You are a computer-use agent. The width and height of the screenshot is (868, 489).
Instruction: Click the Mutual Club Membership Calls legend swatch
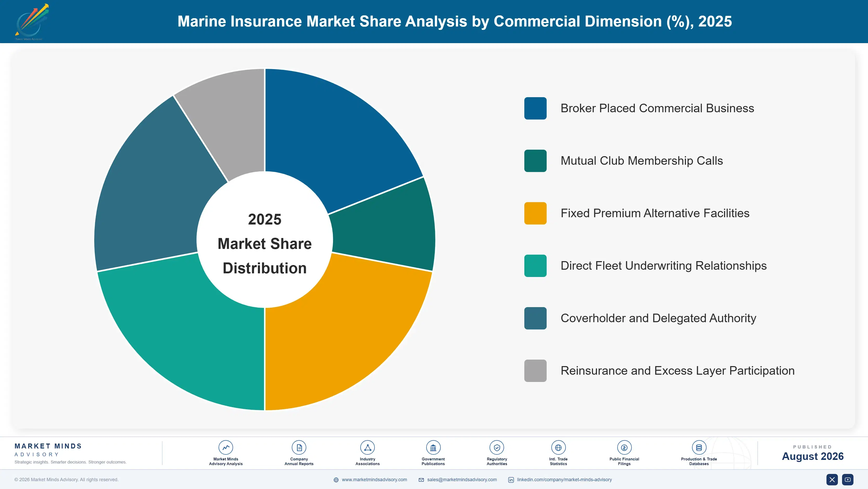(x=535, y=161)
